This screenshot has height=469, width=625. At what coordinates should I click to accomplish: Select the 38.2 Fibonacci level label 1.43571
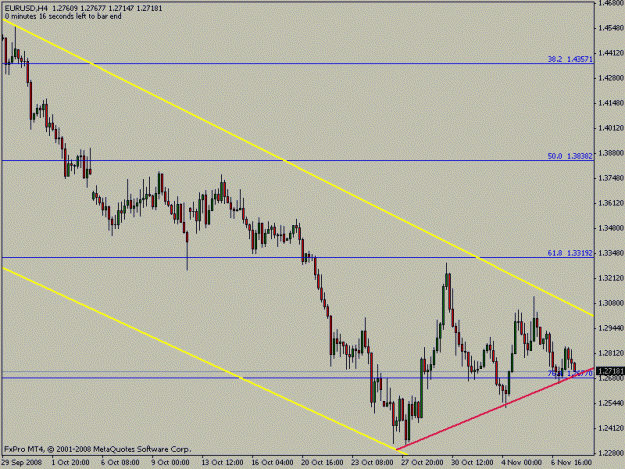pos(570,59)
